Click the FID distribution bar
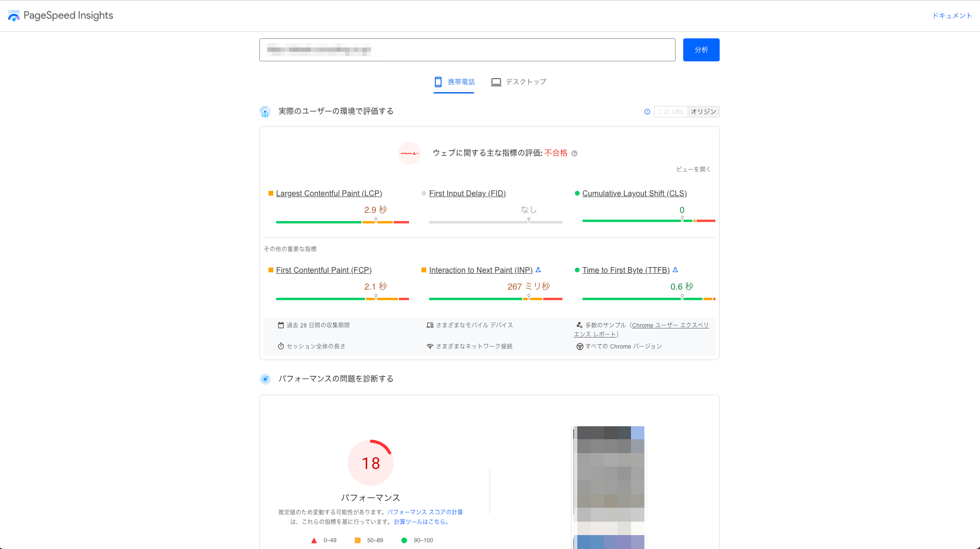Viewport: 980px width, 549px height. tap(495, 222)
